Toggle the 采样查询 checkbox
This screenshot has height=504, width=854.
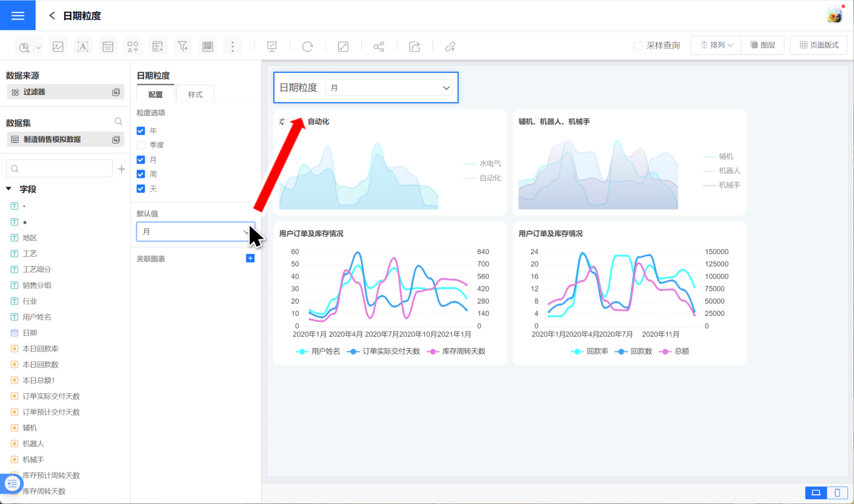[638, 46]
